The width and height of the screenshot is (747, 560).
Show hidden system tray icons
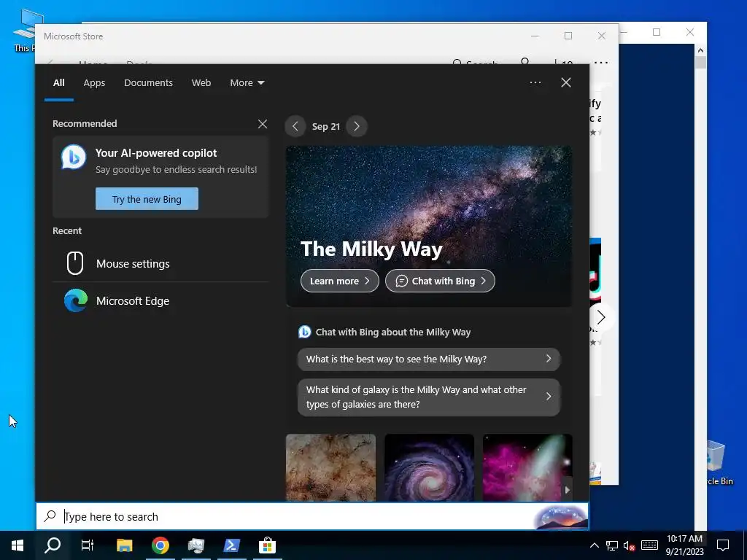(x=595, y=545)
